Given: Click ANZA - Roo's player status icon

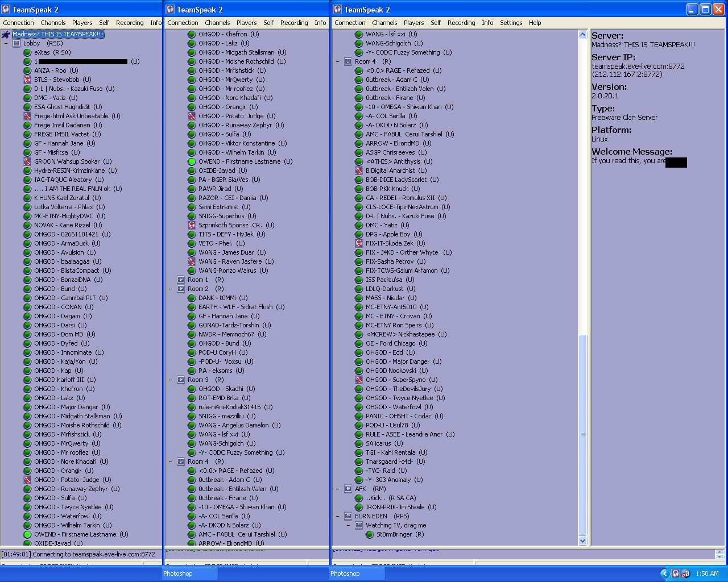Looking at the screenshot, I should 27,70.
